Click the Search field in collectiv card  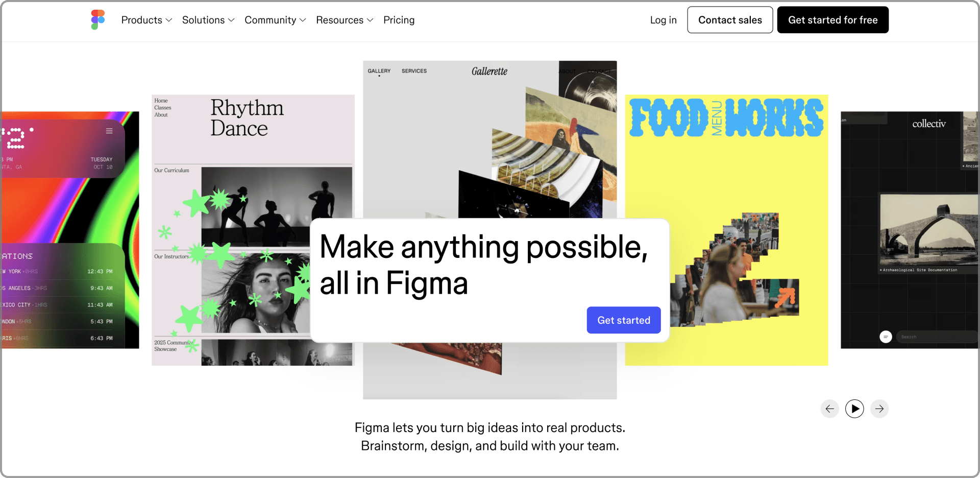click(936, 337)
